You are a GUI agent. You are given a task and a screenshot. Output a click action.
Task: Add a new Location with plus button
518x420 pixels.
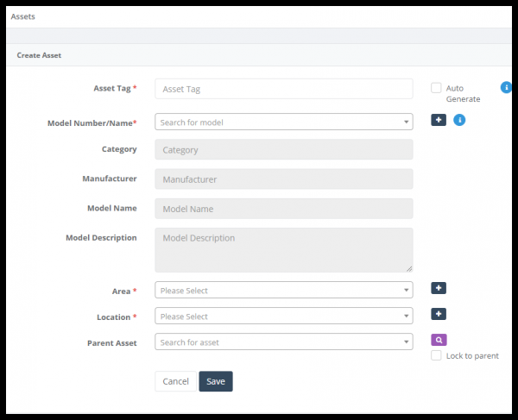[x=439, y=314]
